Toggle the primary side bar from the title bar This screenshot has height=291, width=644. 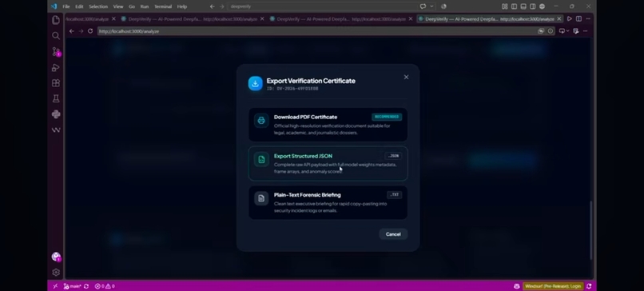pos(514,6)
